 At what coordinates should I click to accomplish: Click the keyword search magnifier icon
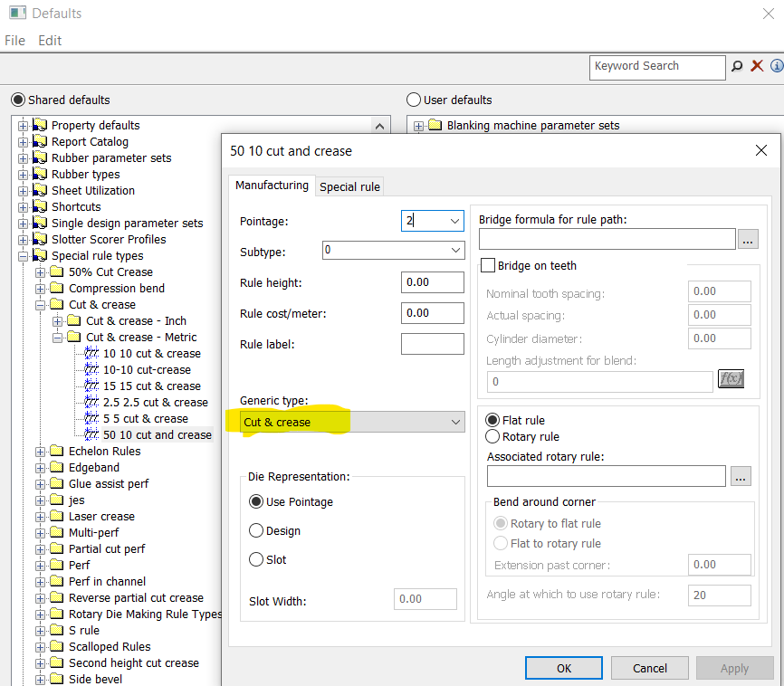coord(737,66)
